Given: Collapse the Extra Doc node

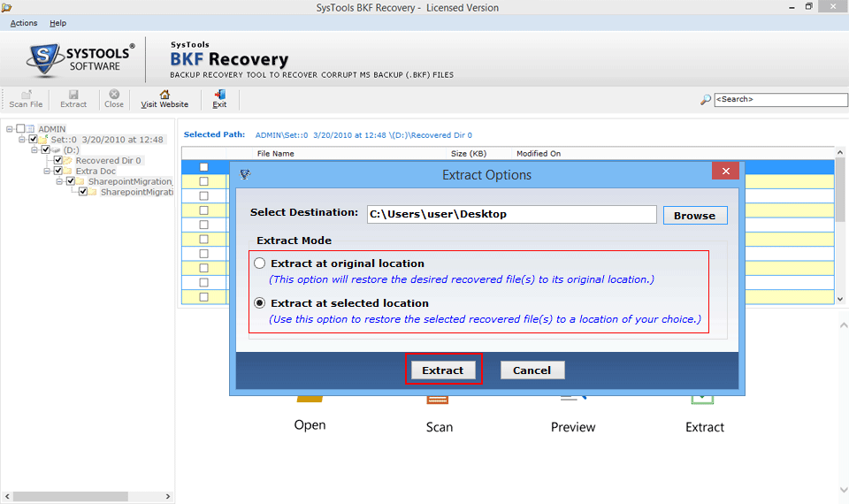Looking at the screenshot, I should [47, 171].
